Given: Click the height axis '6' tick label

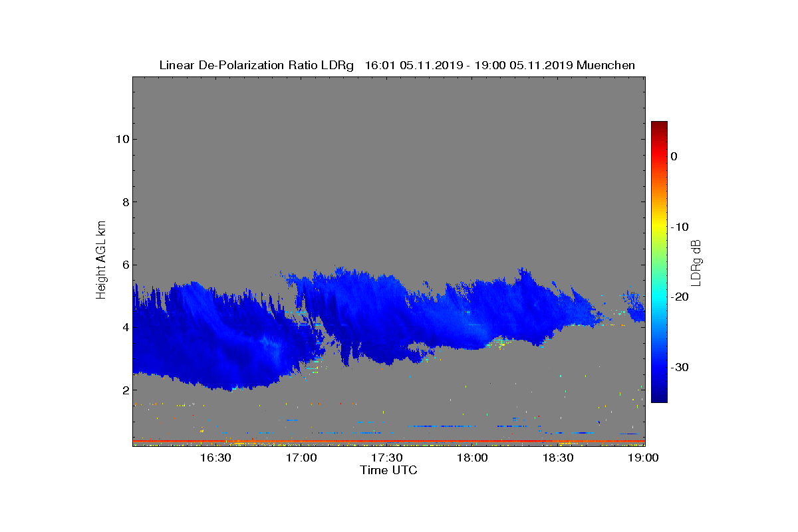Looking at the screenshot, I should click(x=125, y=265).
